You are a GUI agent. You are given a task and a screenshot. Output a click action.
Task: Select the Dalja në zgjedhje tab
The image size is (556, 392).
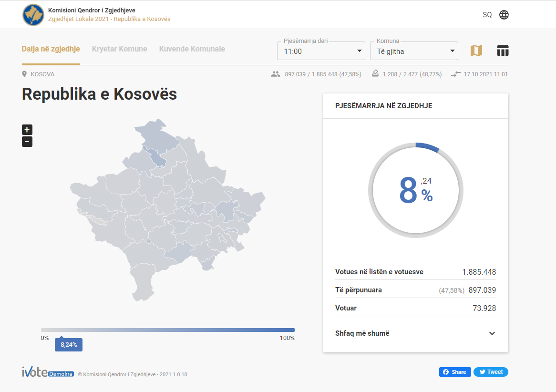[x=51, y=49]
